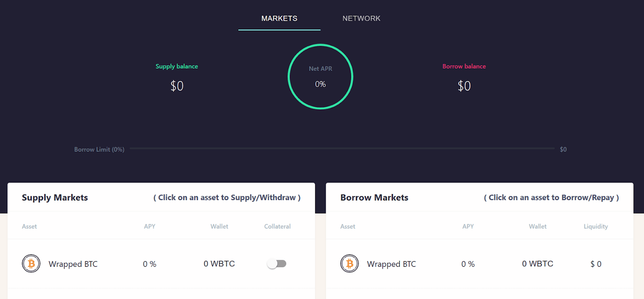Click the Wallet column header in Supply Markets
Viewport: 644px width, 299px height.
[x=219, y=226]
